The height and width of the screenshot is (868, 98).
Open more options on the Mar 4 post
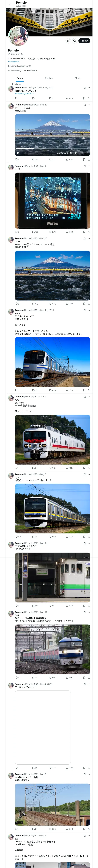tap(89, 166)
